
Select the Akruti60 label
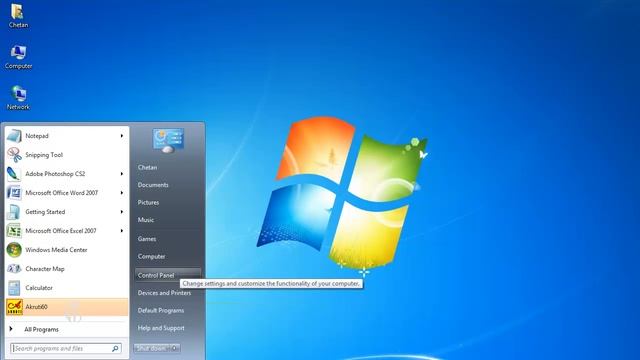coord(36,307)
